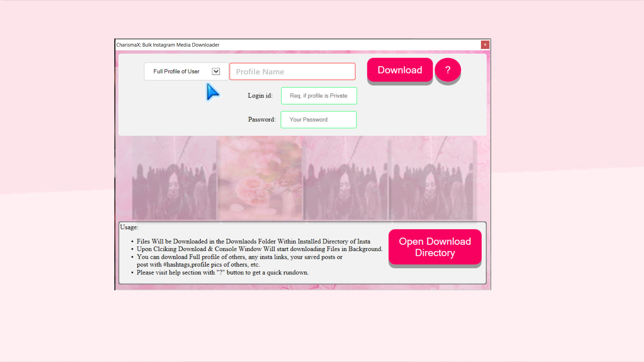Click the second crowd-scene thumbnail
The height and width of the screenshot is (362, 644).
click(345, 178)
